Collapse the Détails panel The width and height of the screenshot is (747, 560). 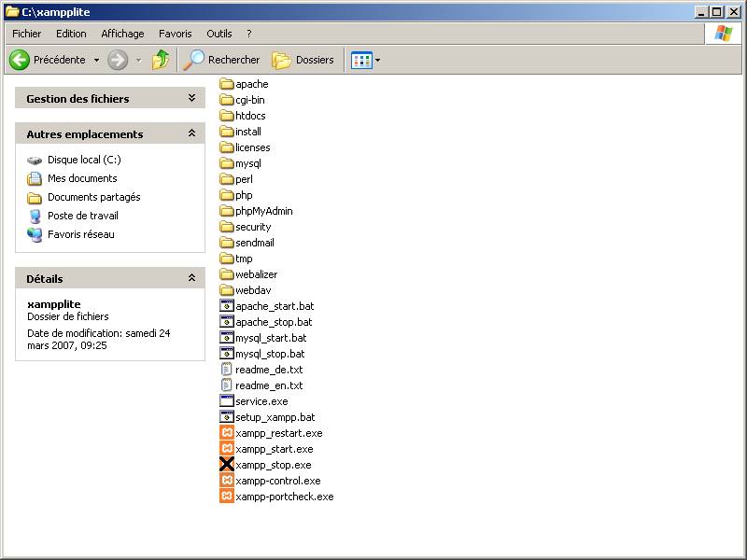coord(191,277)
